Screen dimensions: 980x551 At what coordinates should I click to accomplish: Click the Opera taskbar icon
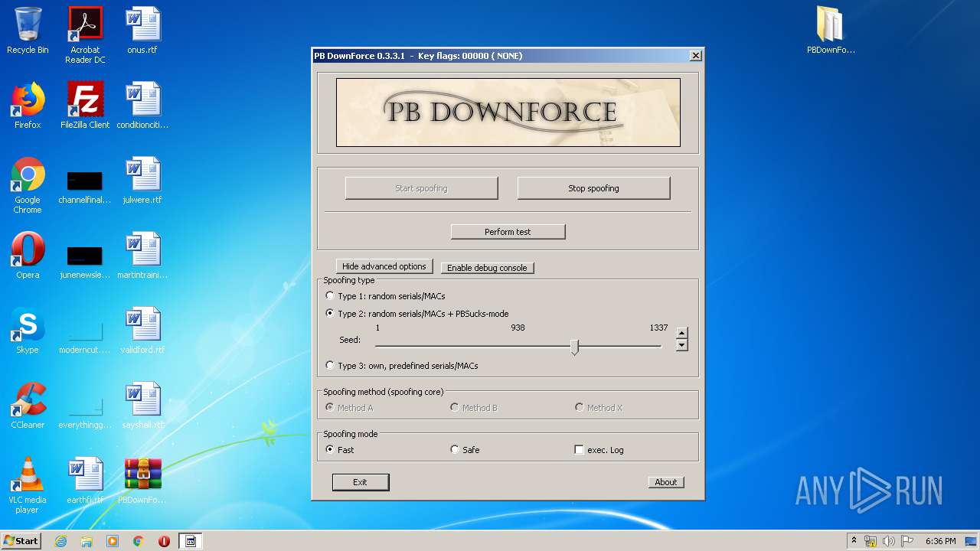coord(164,541)
